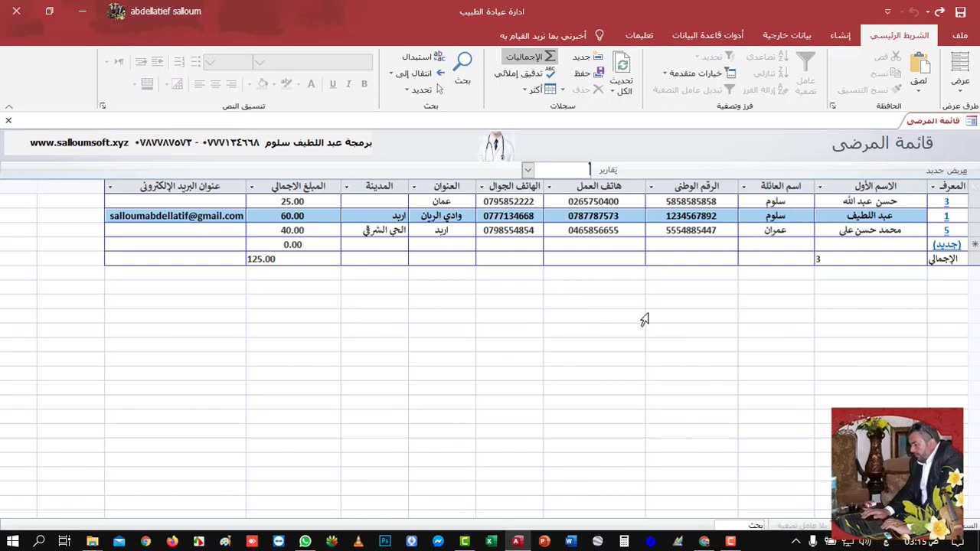The image size is (980, 551).
Task: Open Database Tools (أدوات قاعدة البيانات) tab
Action: click(707, 35)
